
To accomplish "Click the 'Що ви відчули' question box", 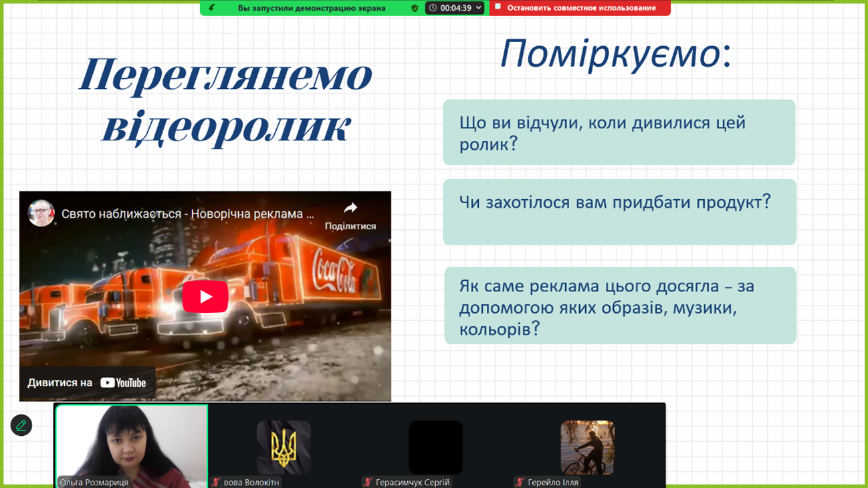I will [x=619, y=132].
